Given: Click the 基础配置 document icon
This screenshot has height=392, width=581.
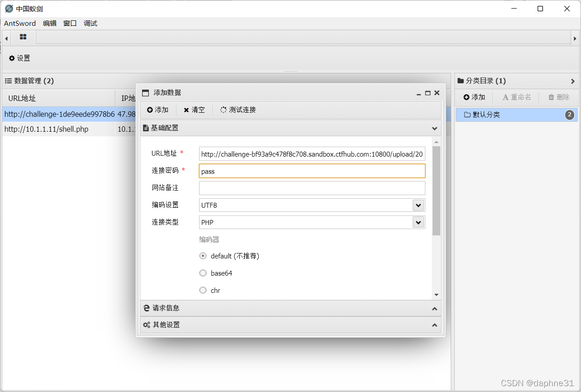Looking at the screenshot, I should click(146, 128).
